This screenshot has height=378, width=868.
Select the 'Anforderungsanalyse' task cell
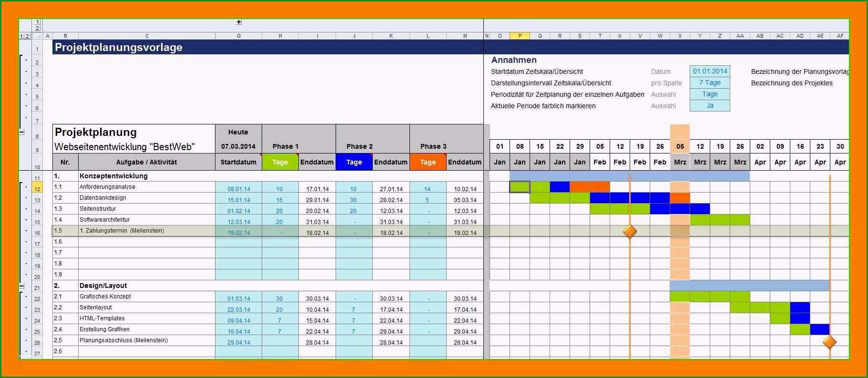(x=147, y=187)
